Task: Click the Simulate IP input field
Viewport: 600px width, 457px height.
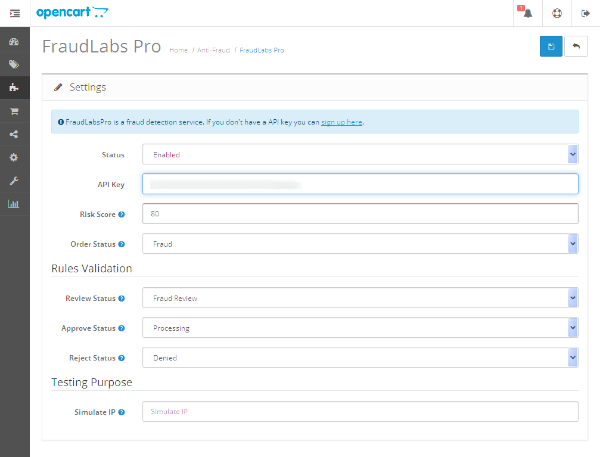Action: pyautogui.click(x=360, y=411)
